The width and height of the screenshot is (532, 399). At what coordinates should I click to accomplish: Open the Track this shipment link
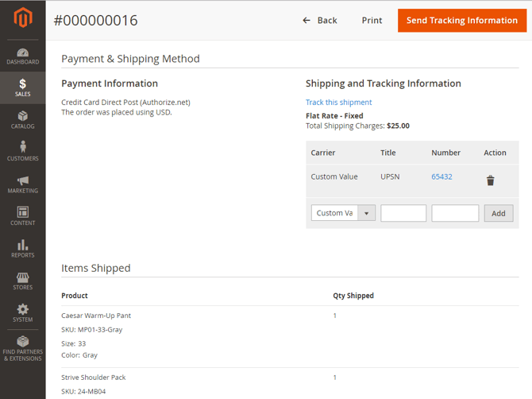click(x=338, y=103)
